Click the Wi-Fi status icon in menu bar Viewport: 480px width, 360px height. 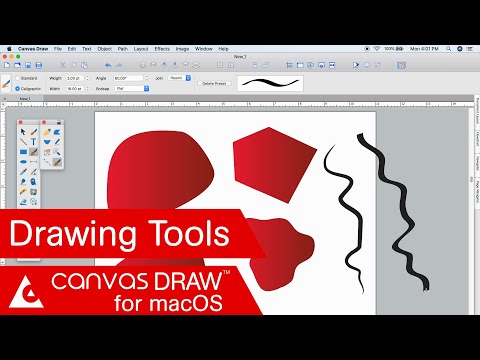[x=377, y=49]
